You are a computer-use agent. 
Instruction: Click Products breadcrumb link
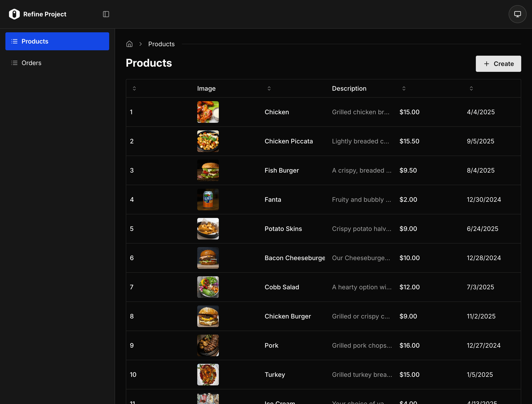161,44
